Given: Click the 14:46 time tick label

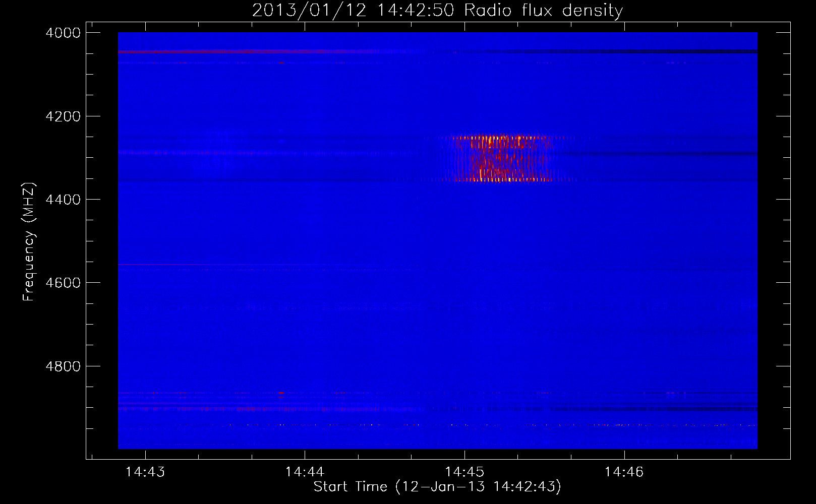Looking at the screenshot, I should click(x=624, y=472).
